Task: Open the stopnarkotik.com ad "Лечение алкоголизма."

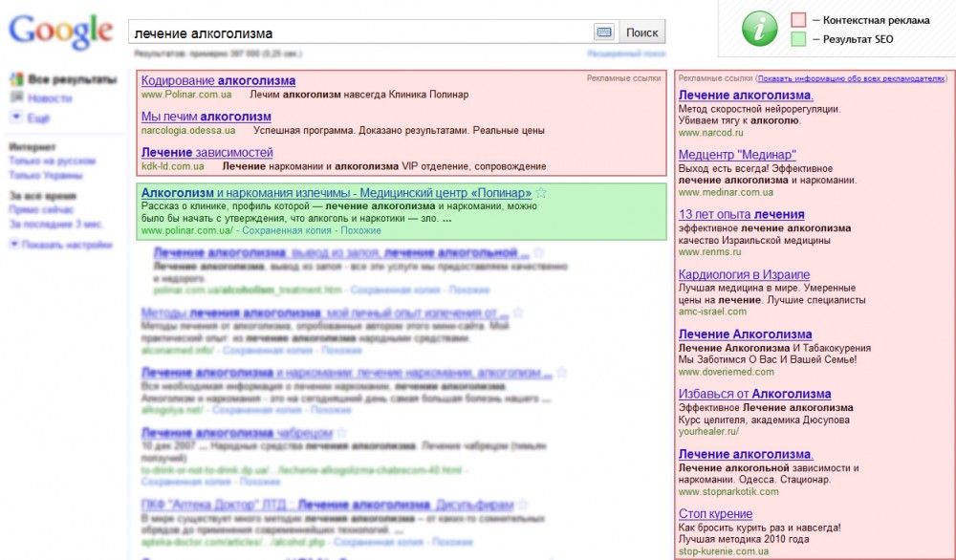Action: pos(746,455)
